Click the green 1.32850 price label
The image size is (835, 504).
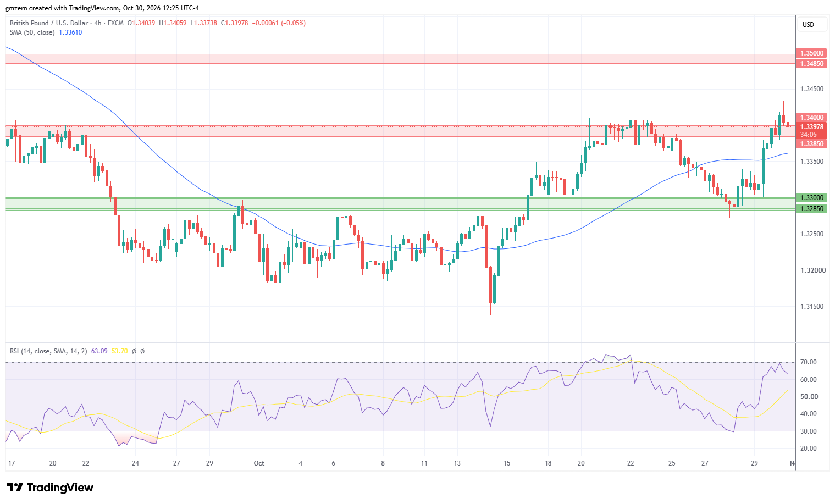click(811, 209)
